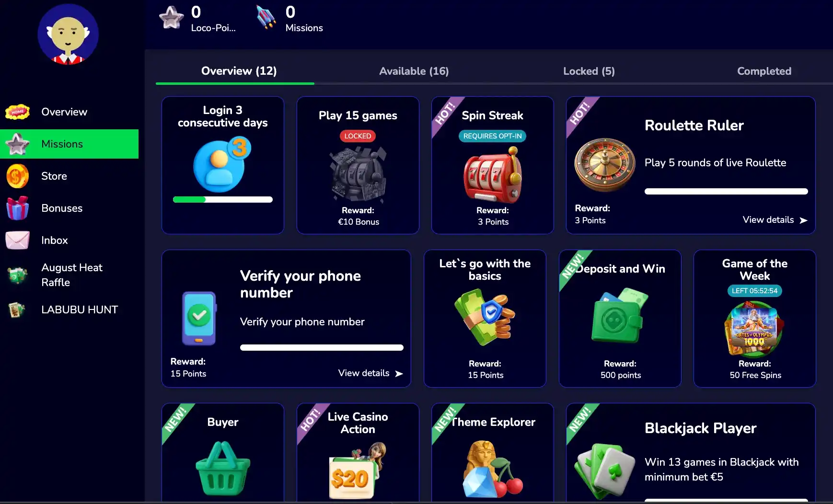The image size is (833, 504).
Task: Open the locked Play 15 games card
Action: click(x=358, y=165)
